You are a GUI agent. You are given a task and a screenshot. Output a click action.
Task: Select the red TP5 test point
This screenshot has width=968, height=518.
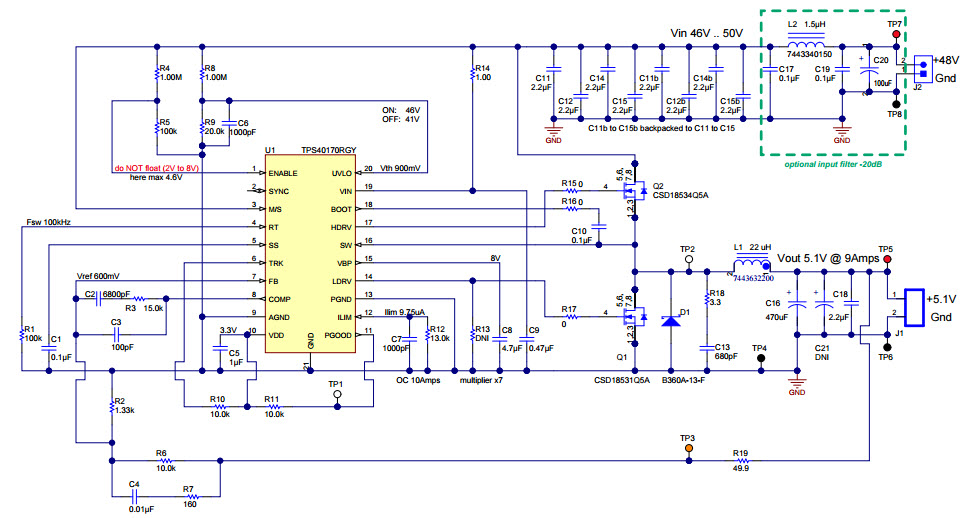(x=885, y=258)
